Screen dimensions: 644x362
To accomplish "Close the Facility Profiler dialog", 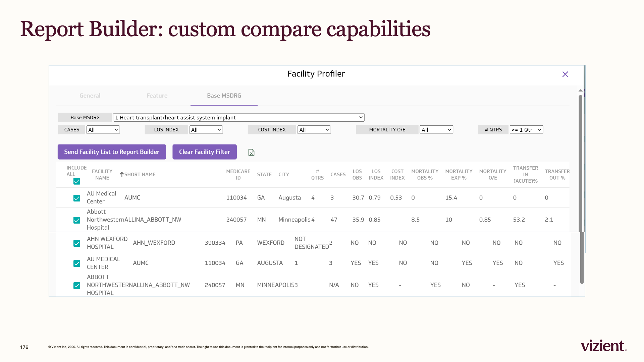I will coord(565,74).
